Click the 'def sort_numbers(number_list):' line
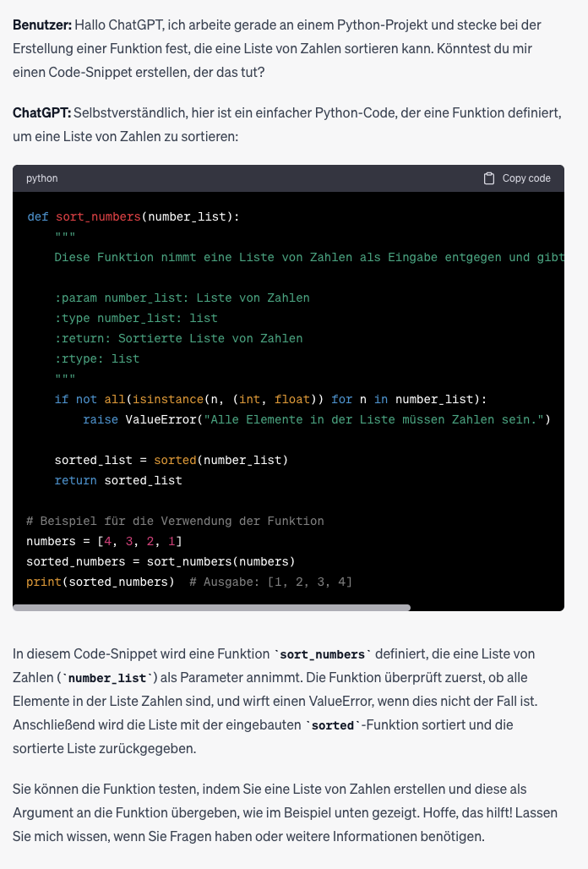The width and height of the screenshot is (588, 869). 133,216
